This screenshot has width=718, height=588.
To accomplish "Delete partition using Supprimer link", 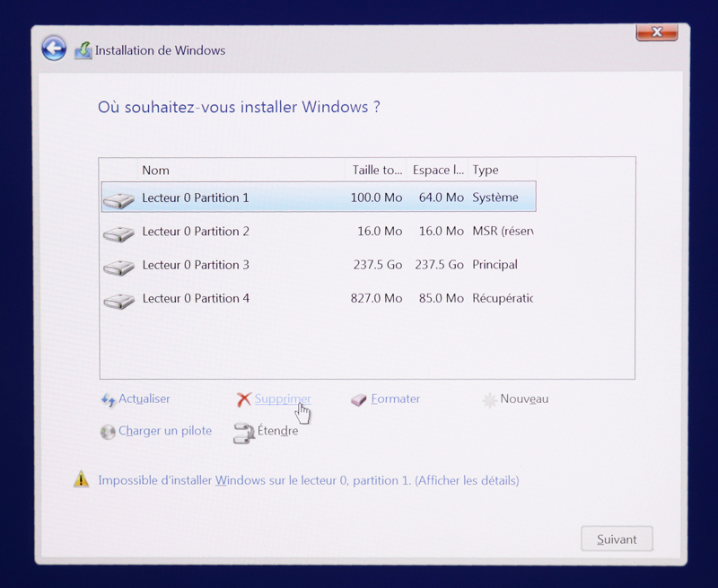I will coord(283,399).
